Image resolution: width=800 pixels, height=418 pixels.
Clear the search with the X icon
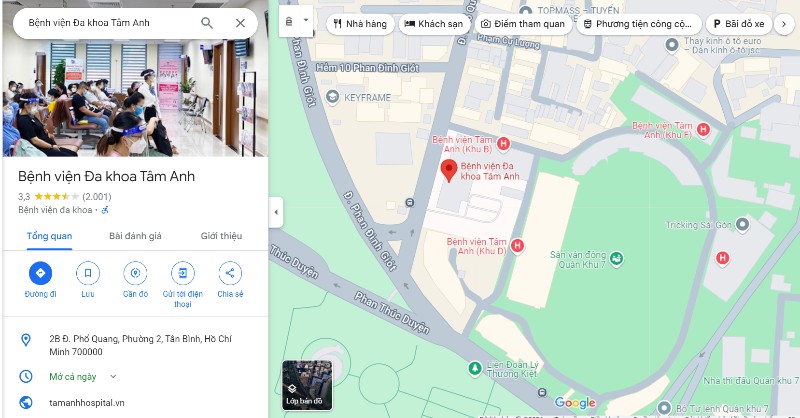click(x=240, y=23)
